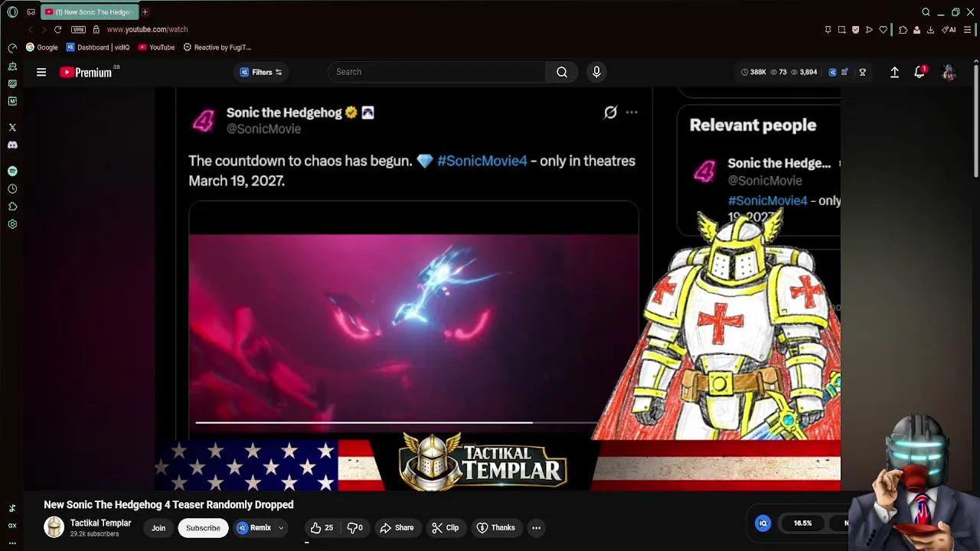Open the Tactikal Templar channel name
The height and width of the screenshot is (551, 980).
100,523
